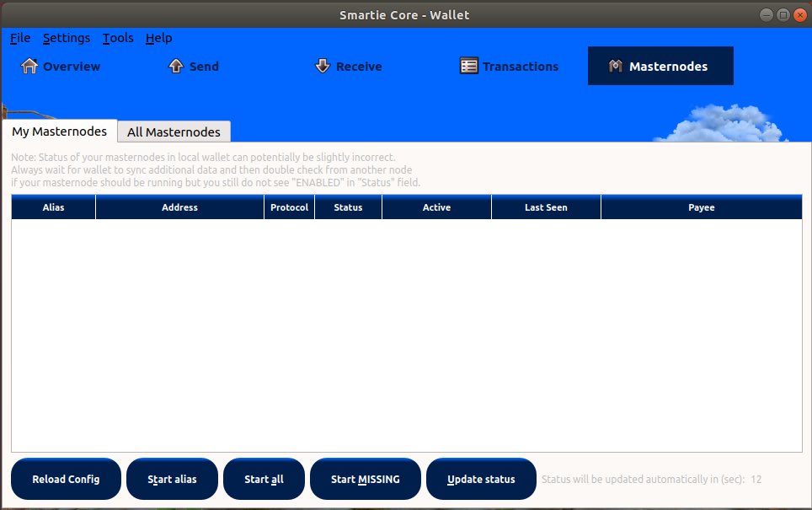Sort by the Last Seen column header
The image size is (812, 510).
(x=546, y=207)
